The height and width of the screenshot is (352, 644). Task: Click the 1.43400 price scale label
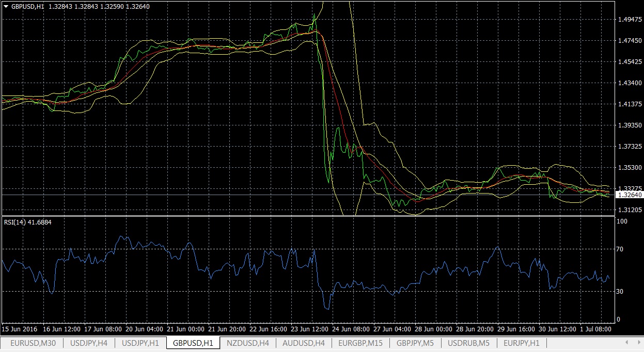pos(629,83)
